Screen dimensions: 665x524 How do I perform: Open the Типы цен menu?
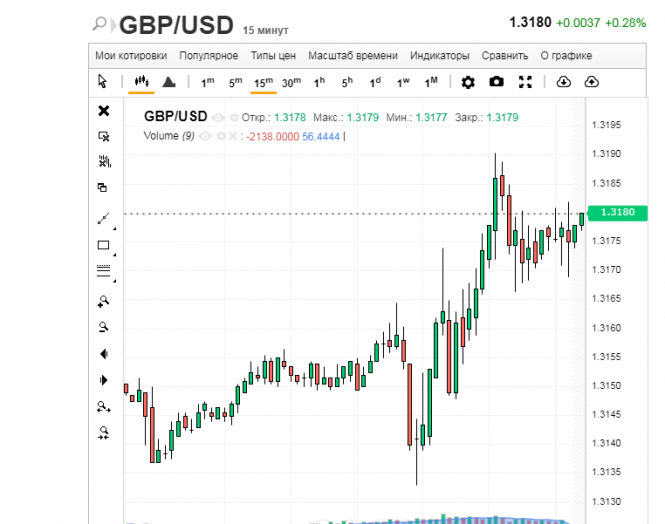[x=273, y=56]
